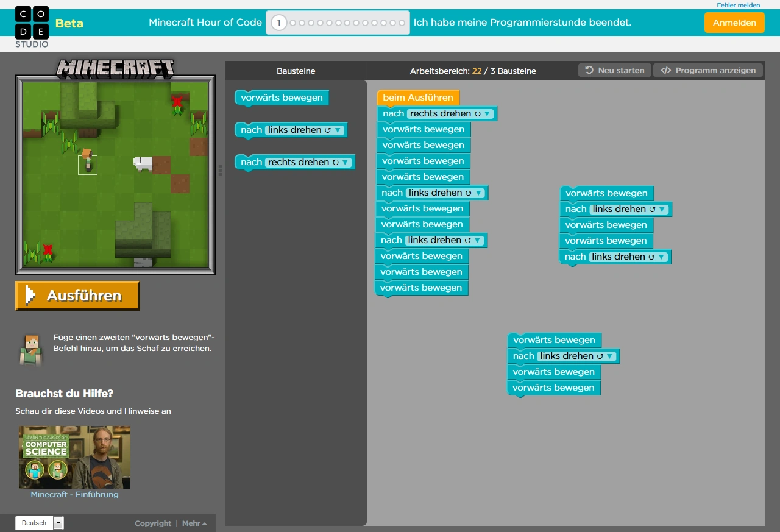780x532 pixels.
Task: Select the last block of the bottom detached stack
Action: 553,388
